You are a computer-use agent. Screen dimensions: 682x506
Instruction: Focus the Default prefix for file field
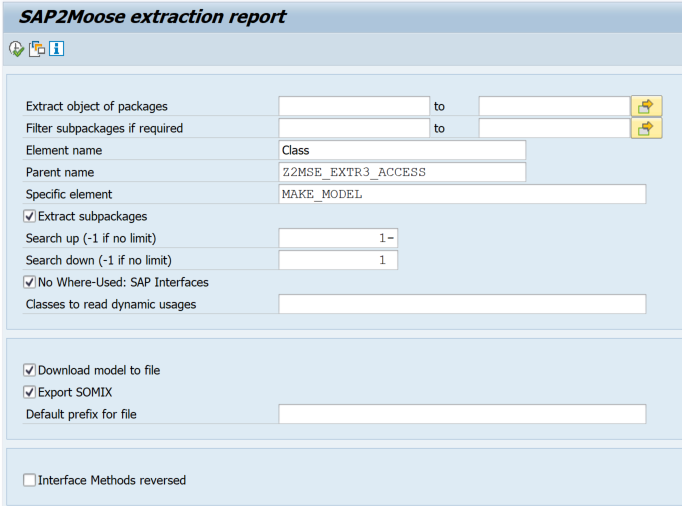(462, 414)
